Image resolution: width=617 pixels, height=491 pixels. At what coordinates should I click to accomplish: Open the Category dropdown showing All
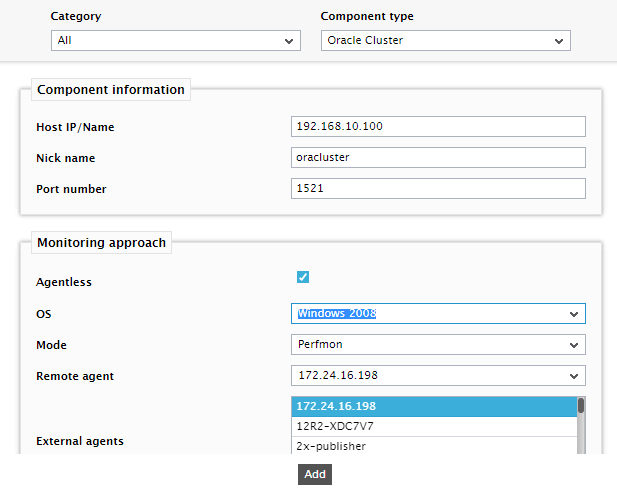tap(175, 41)
